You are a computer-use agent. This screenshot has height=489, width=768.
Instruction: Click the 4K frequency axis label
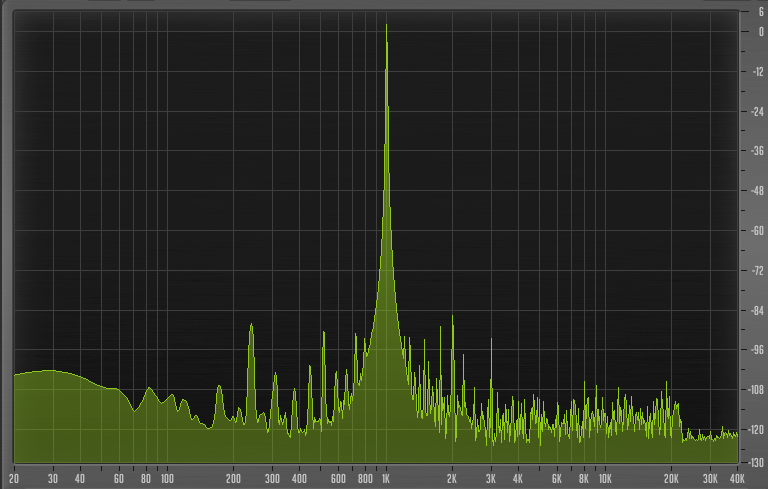tap(518, 479)
